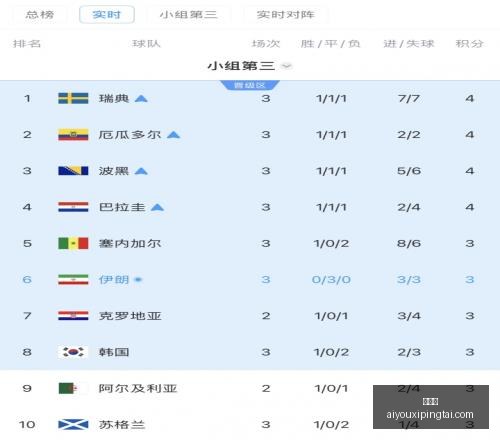Image resolution: width=500 pixels, height=440 pixels.
Task: Click the Paraguay flag next to 巴拉圭
Action: point(73,207)
